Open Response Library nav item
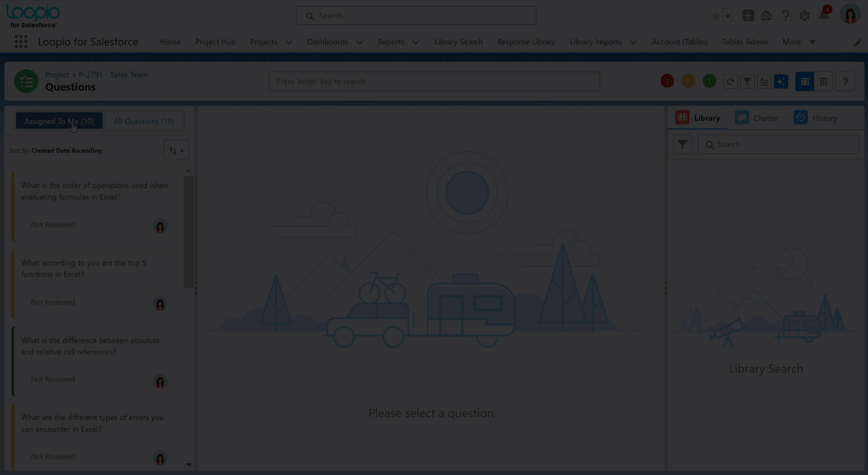 526,42
